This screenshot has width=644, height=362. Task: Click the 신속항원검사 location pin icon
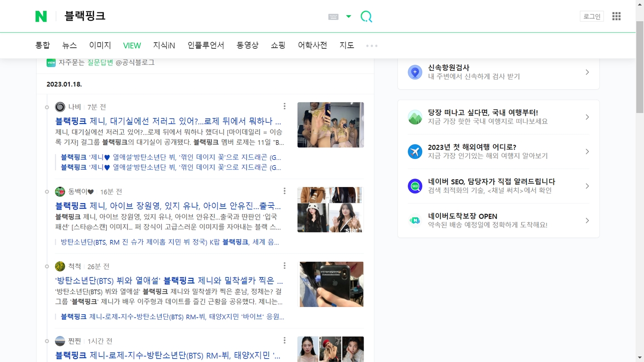tap(415, 72)
